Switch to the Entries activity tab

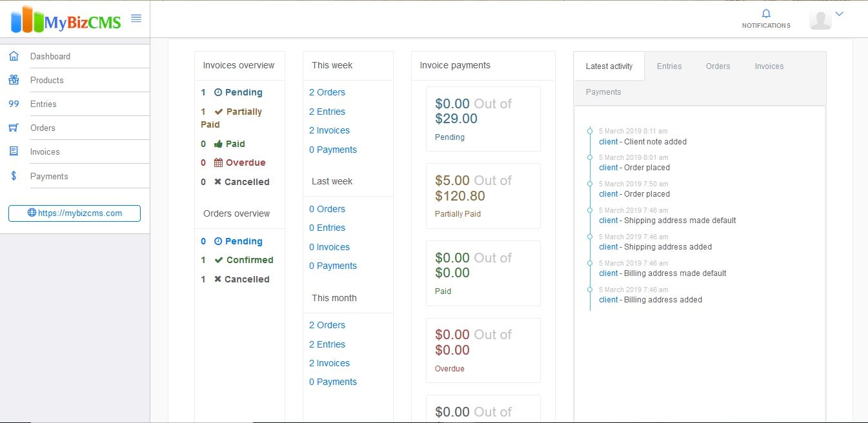pyautogui.click(x=669, y=66)
